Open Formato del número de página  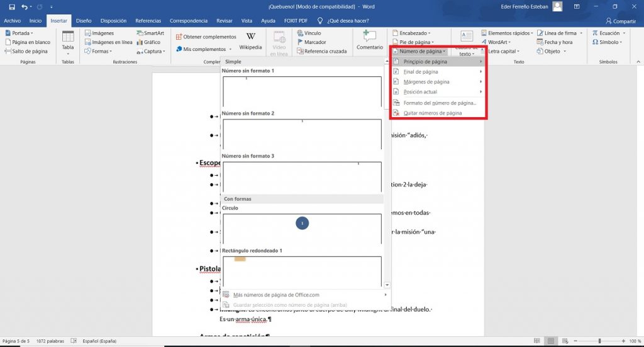pos(438,103)
